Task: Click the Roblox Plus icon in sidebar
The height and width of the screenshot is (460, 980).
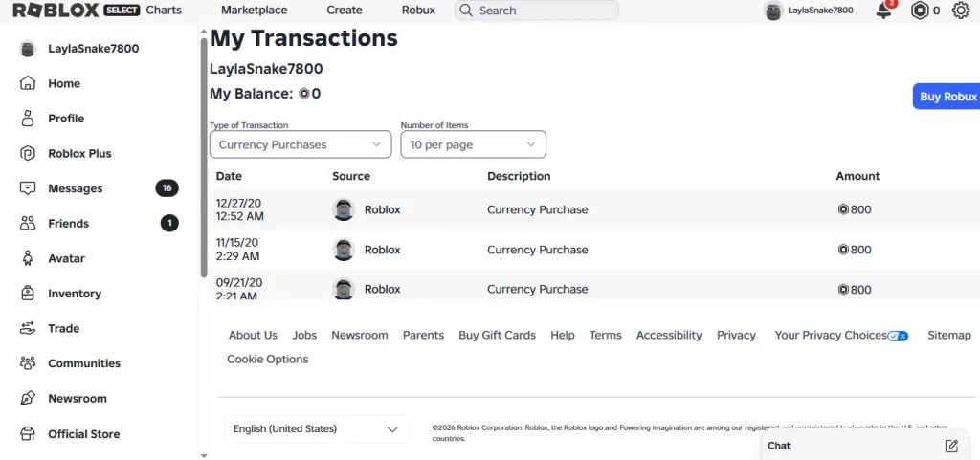Action: coord(28,153)
